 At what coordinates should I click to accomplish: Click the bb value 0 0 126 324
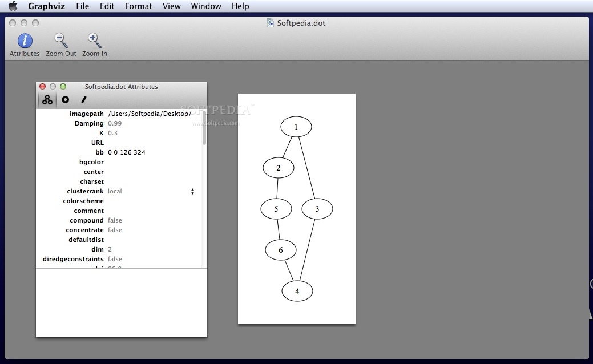tap(126, 152)
